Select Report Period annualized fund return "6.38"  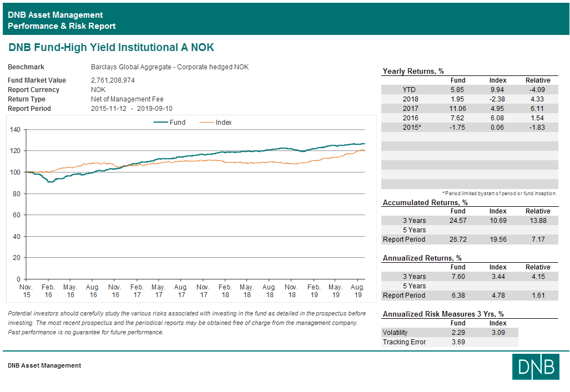tap(458, 296)
